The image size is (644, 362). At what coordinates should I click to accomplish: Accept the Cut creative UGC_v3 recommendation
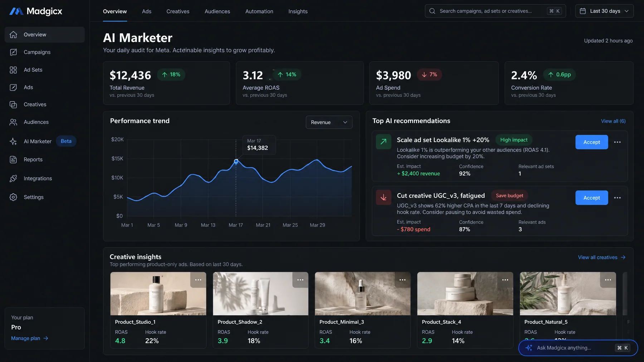(591, 198)
